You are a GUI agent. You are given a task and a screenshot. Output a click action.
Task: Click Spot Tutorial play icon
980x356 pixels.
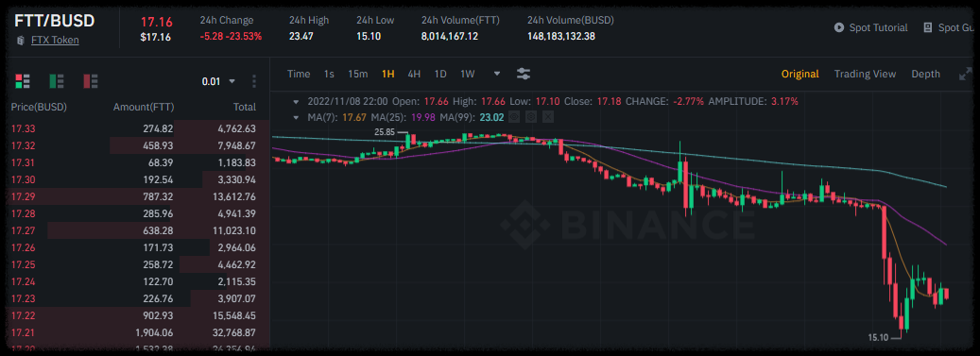(x=839, y=27)
